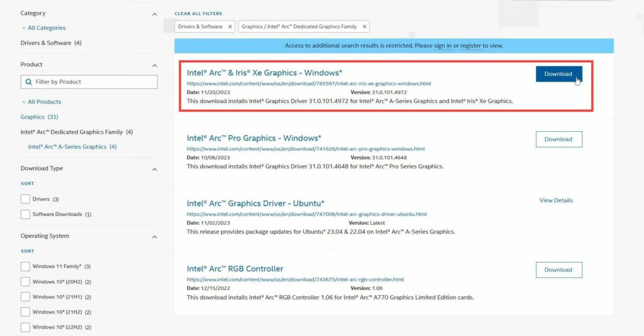
Task: Tick the Windows 10 (21H1) checkbox
Action: 25,296
